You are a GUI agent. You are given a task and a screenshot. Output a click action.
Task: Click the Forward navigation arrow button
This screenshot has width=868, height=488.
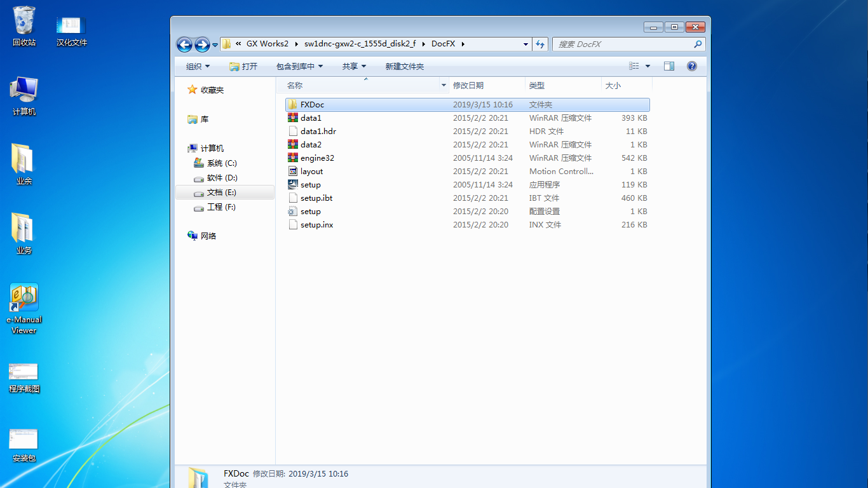click(x=202, y=44)
